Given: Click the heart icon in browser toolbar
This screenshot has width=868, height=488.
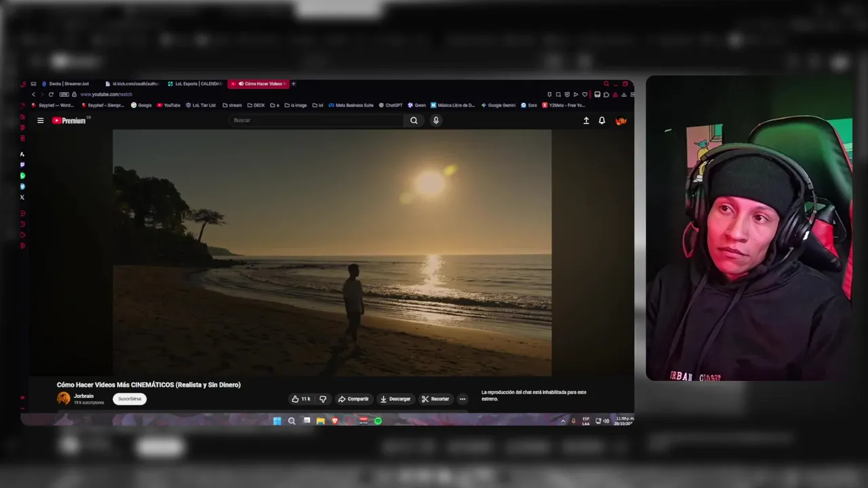Looking at the screenshot, I should click(x=585, y=94).
